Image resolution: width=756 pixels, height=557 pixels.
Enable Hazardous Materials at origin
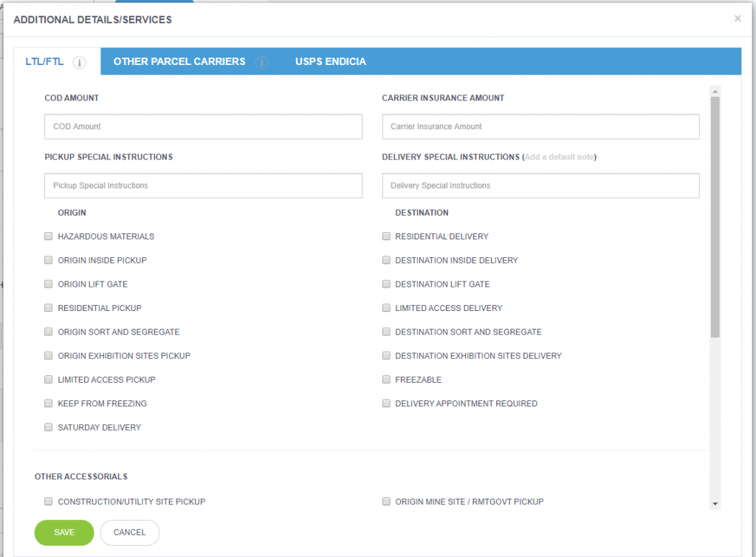pos(48,236)
